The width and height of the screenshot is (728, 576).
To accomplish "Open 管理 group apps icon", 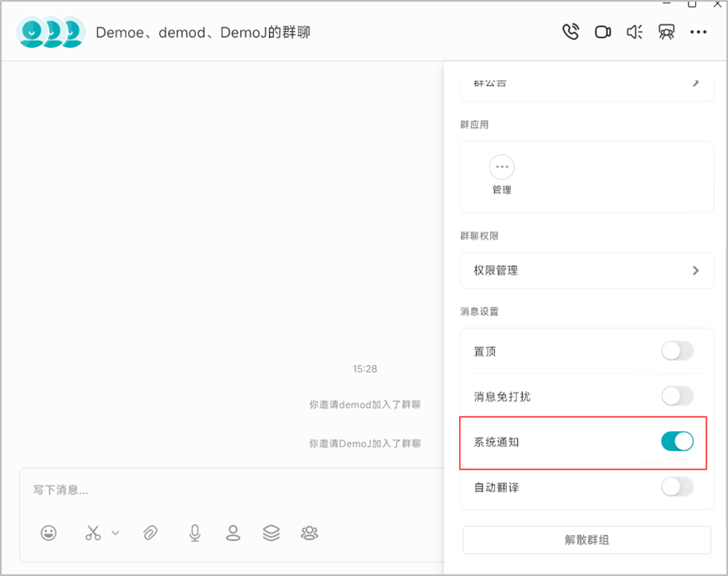I will (502, 174).
